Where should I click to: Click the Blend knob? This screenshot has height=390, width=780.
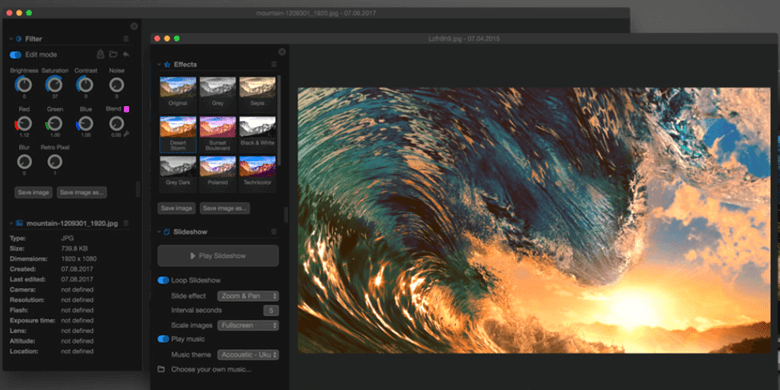click(x=116, y=123)
